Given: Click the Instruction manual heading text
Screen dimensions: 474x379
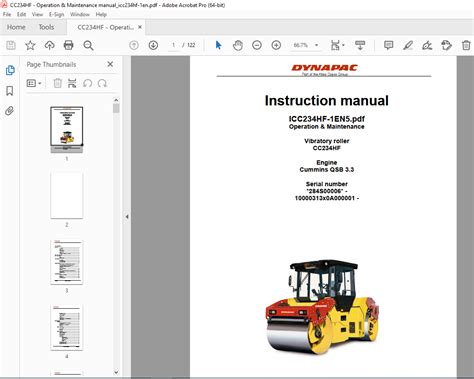Looking at the screenshot, I should [327, 100].
